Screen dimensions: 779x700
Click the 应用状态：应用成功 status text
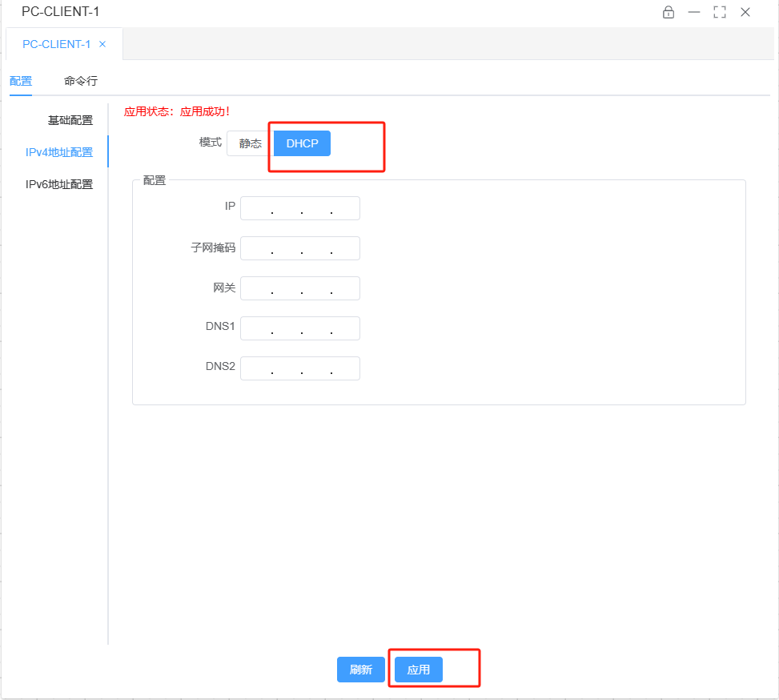[x=177, y=111]
